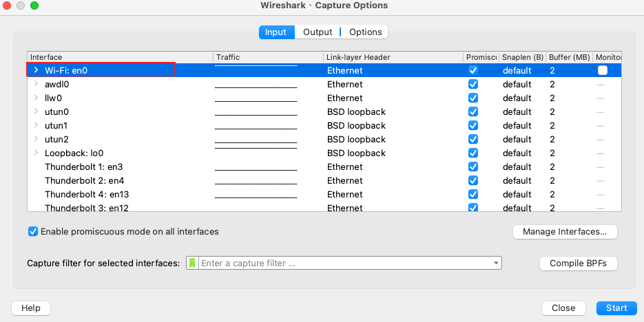Toggle promiscuous checkbox for Thunderbolt 1: en3
The width and height of the screenshot is (644, 322).
pyautogui.click(x=473, y=167)
